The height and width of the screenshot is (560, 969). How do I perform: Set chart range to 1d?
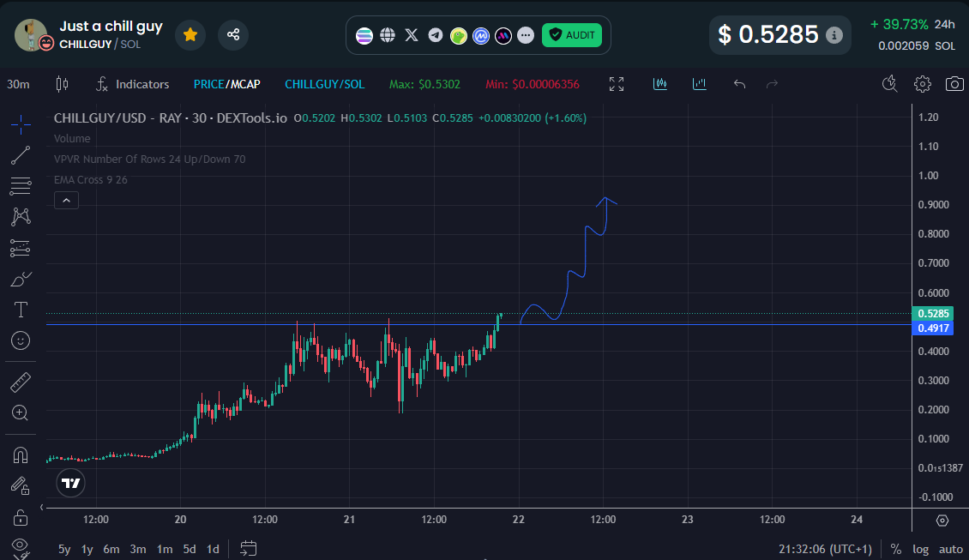coord(213,549)
